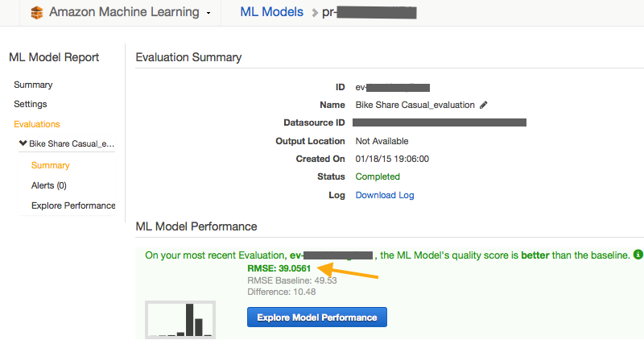Viewport: 644px width, 361px height.
Task: Click the Evaluation Summary heading
Action: pyautogui.click(x=188, y=57)
